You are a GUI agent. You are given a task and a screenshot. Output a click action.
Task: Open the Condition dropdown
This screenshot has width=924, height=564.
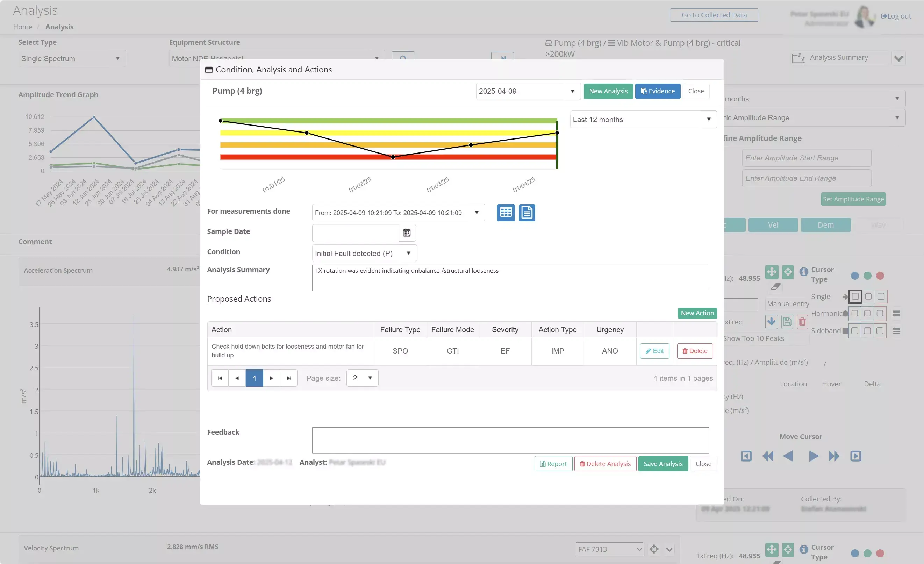tap(364, 253)
